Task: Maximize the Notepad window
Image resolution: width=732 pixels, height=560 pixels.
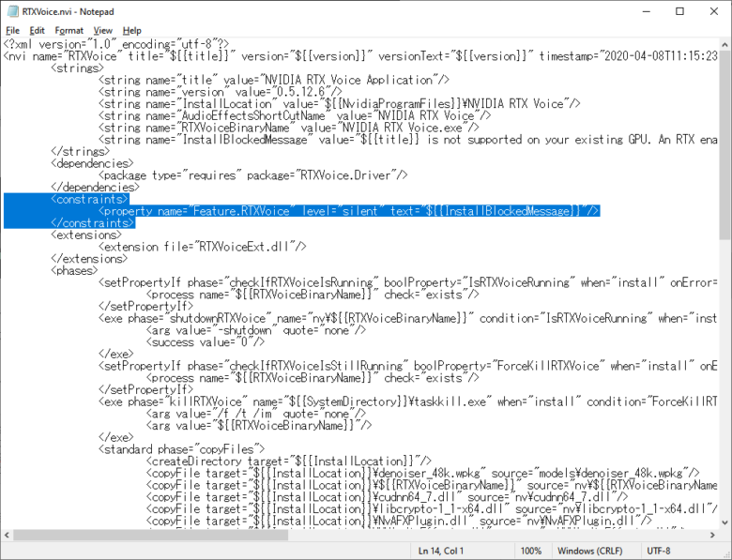Action: click(x=679, y=11)
